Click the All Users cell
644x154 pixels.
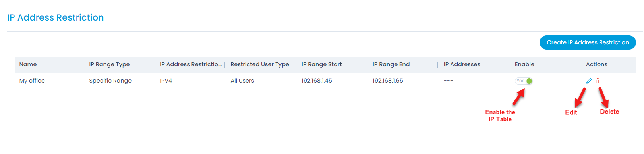coord(242,81)
